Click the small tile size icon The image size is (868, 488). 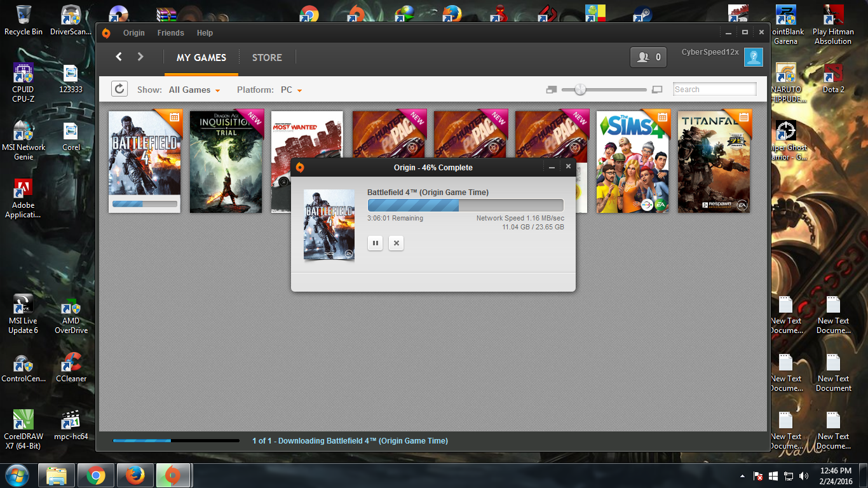tap(551, 90)
